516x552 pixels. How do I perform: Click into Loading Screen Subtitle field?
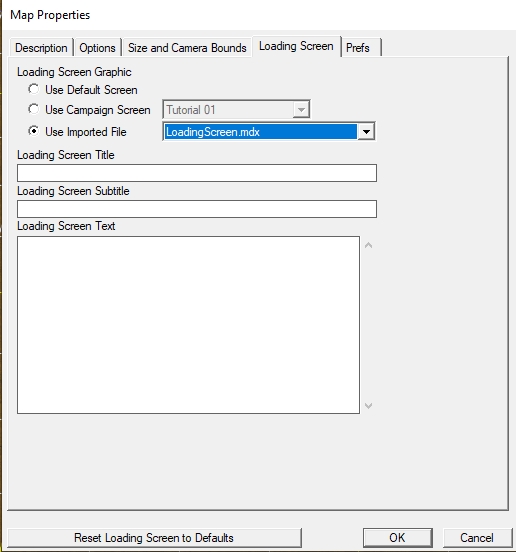pos(197,209)
